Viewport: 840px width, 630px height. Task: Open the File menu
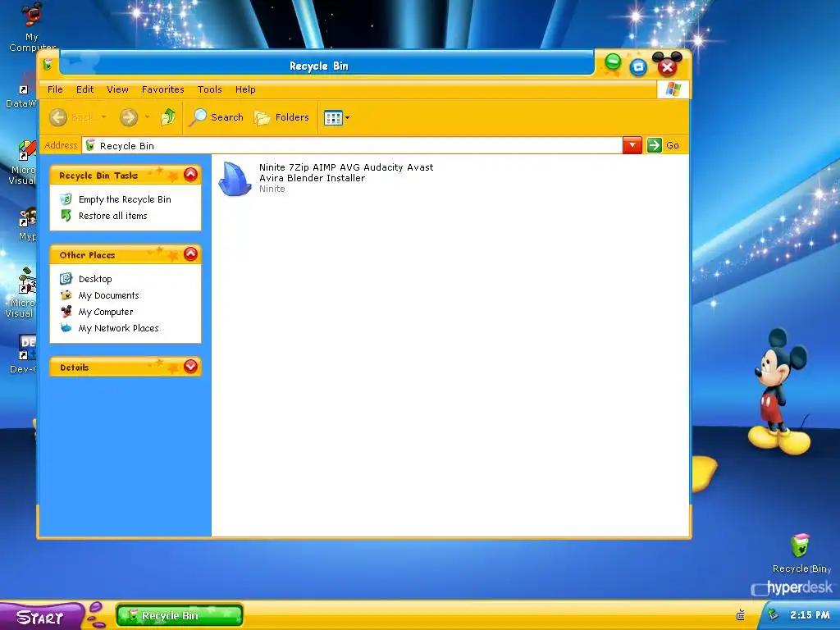point(55,89)
